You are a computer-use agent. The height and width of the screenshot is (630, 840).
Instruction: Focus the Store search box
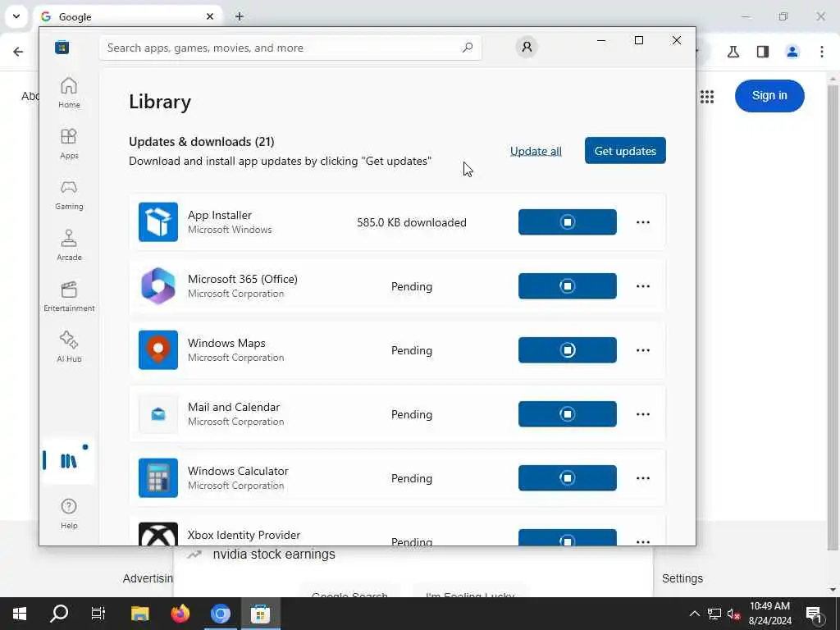(x=290, y=48)
